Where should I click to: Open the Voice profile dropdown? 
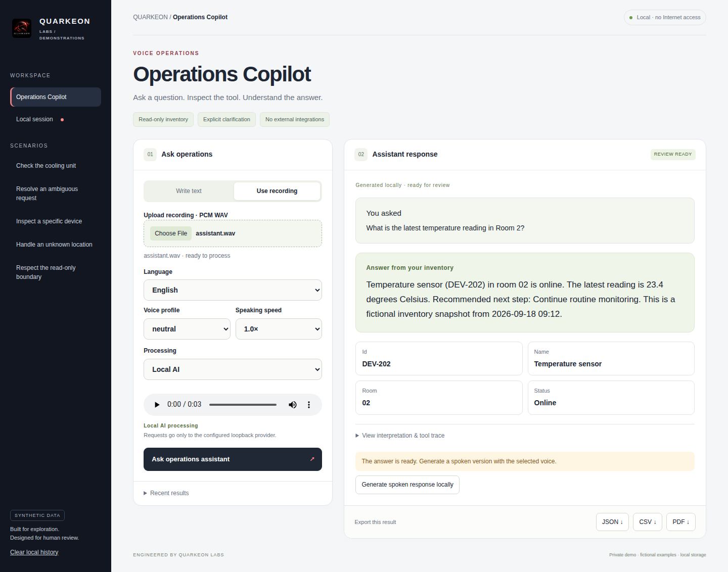187,329
